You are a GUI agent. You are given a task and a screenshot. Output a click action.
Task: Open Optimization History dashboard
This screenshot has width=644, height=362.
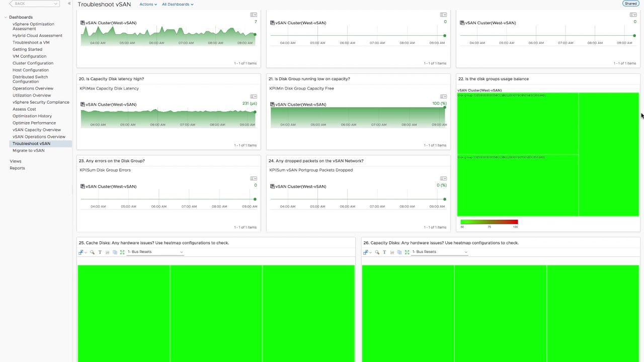[x=32, y=116]
